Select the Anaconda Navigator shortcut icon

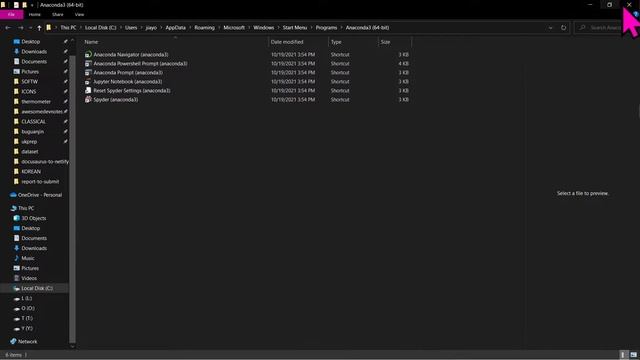point(88,54)
